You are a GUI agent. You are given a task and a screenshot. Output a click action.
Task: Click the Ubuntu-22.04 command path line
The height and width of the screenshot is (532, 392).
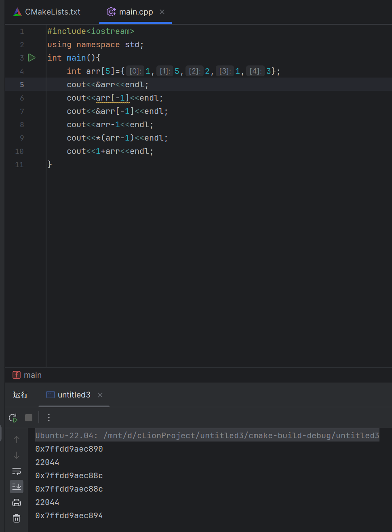pyautogui.click(x=207, y=435)
